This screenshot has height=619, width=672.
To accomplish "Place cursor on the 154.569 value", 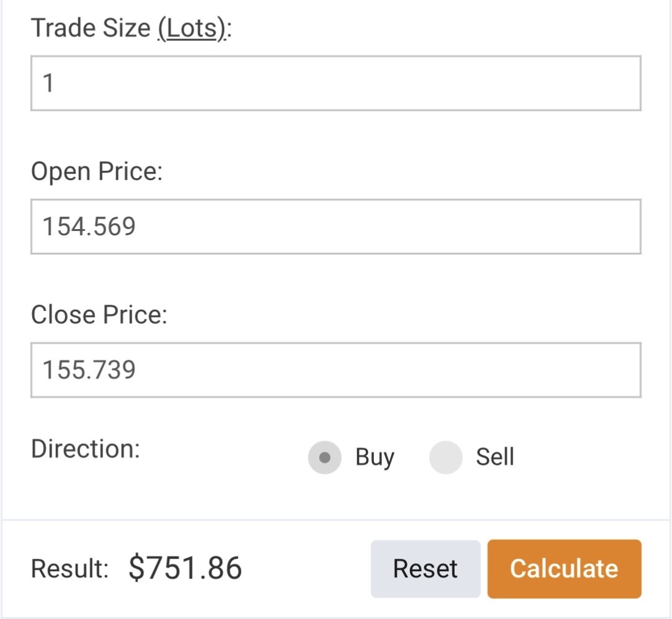I will (x=89, y=227).
